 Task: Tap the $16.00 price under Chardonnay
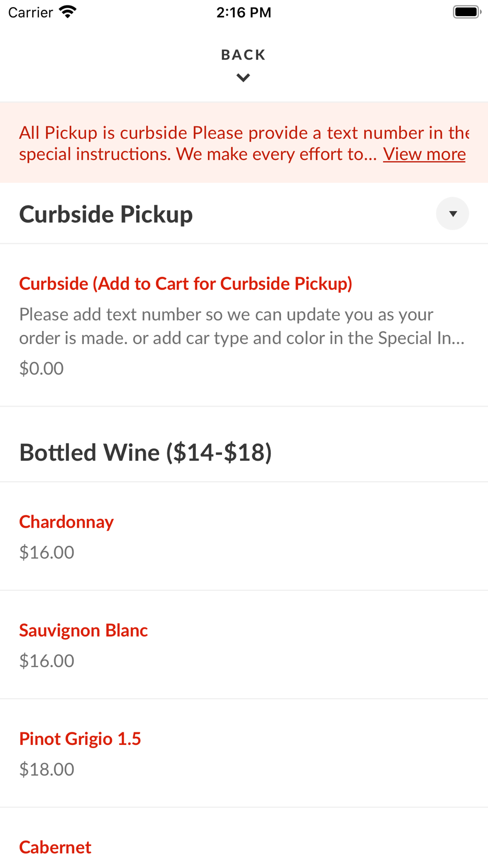47,552
